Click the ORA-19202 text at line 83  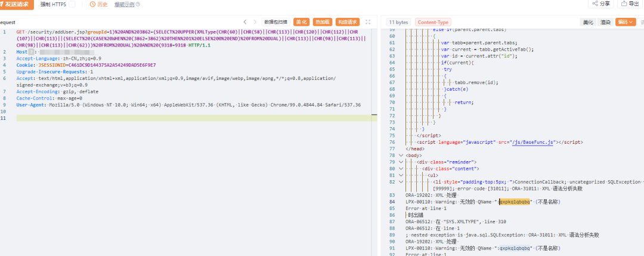[431, 195]
